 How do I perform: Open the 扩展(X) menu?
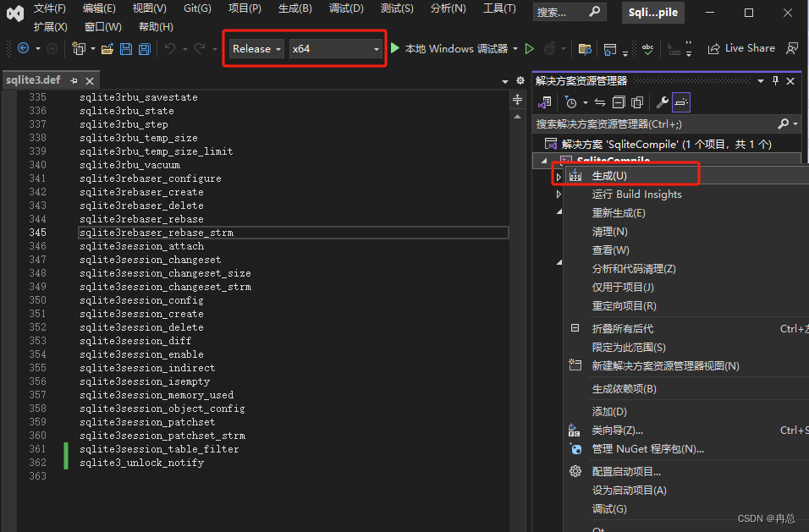click(x=50, y=27)
